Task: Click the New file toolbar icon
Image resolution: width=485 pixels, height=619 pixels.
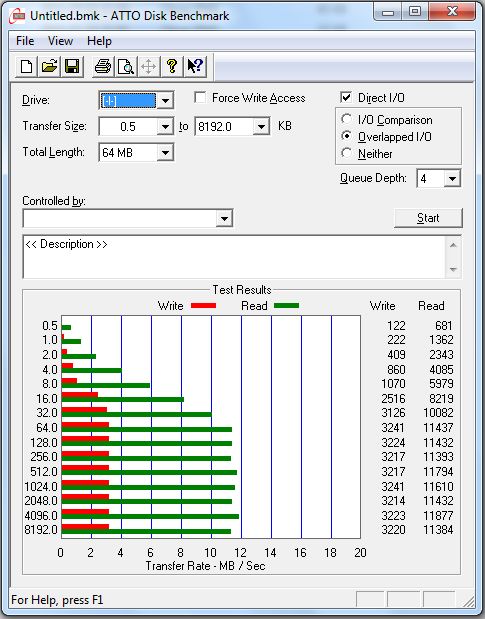Action: 26,66
